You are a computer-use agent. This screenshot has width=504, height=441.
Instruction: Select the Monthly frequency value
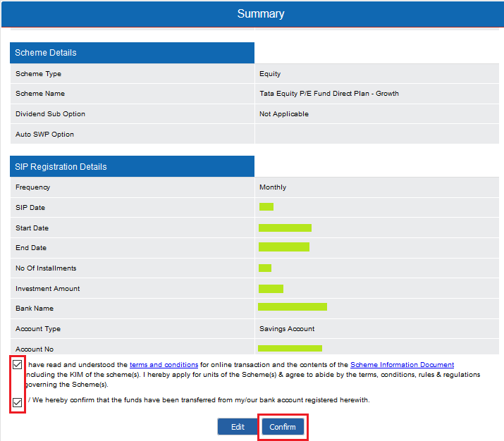273,187
